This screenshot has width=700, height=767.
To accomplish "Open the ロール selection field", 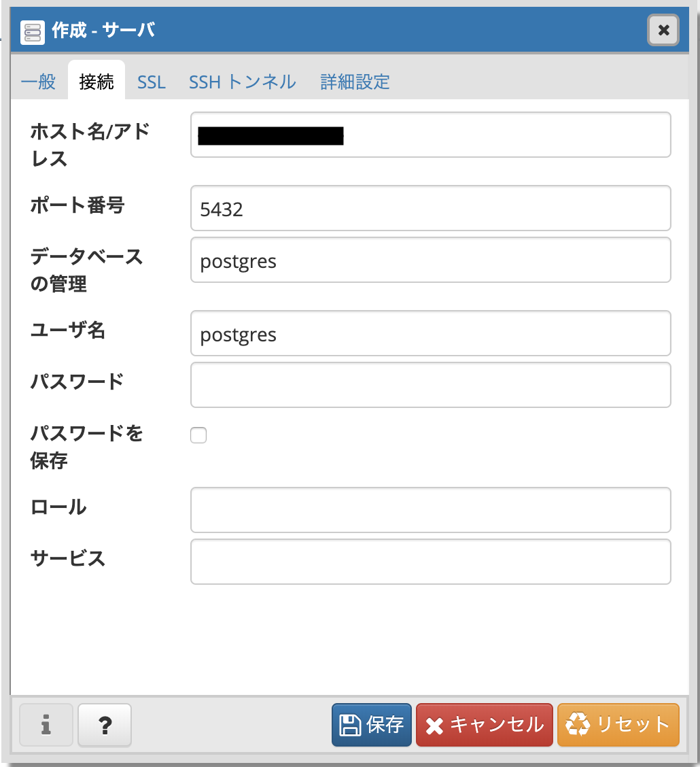I will [x=430, y=509].
